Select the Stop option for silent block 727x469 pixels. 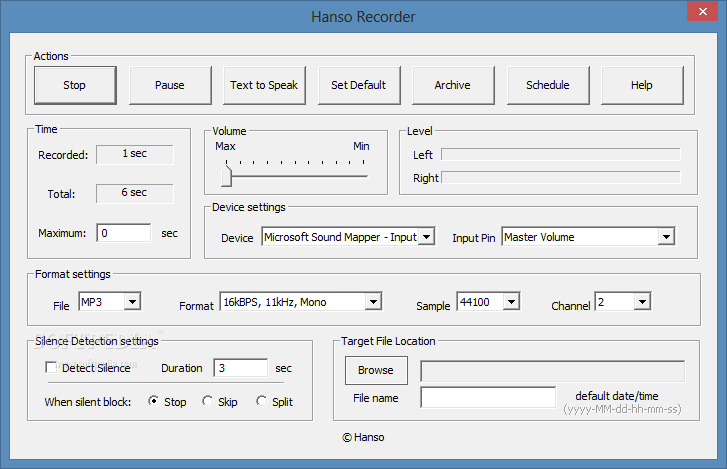click(153, 401)
